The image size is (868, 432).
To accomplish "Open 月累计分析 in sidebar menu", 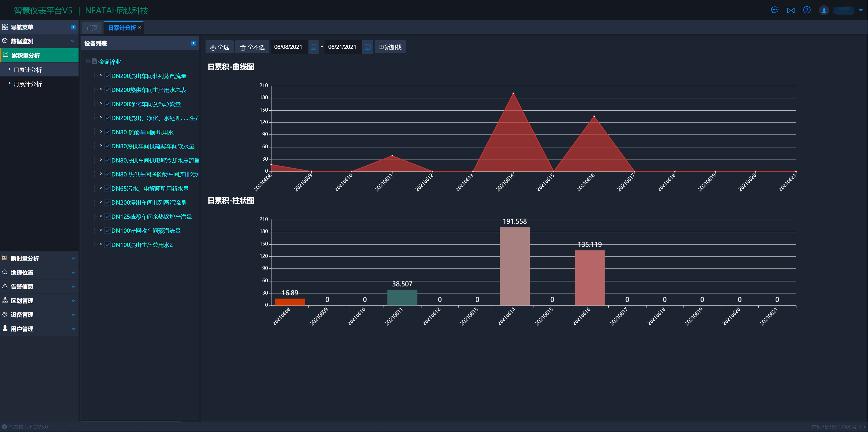I will [39, 84].
